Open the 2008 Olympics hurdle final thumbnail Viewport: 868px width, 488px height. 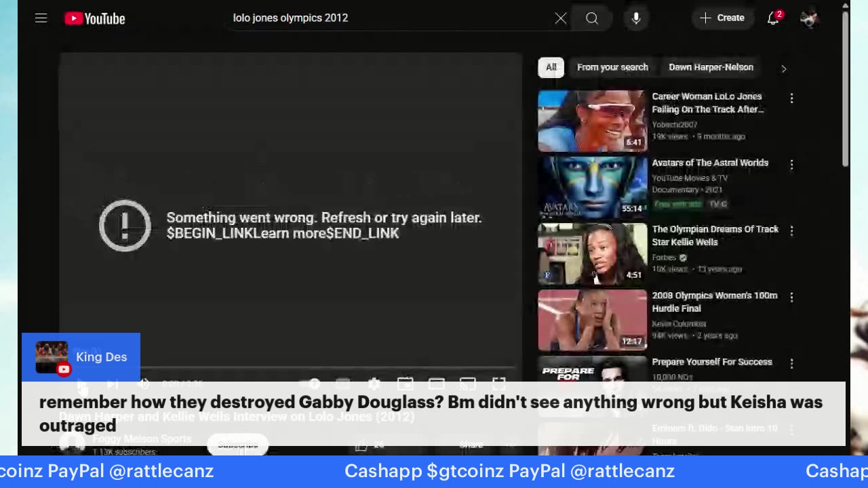(x=592, y=320)
